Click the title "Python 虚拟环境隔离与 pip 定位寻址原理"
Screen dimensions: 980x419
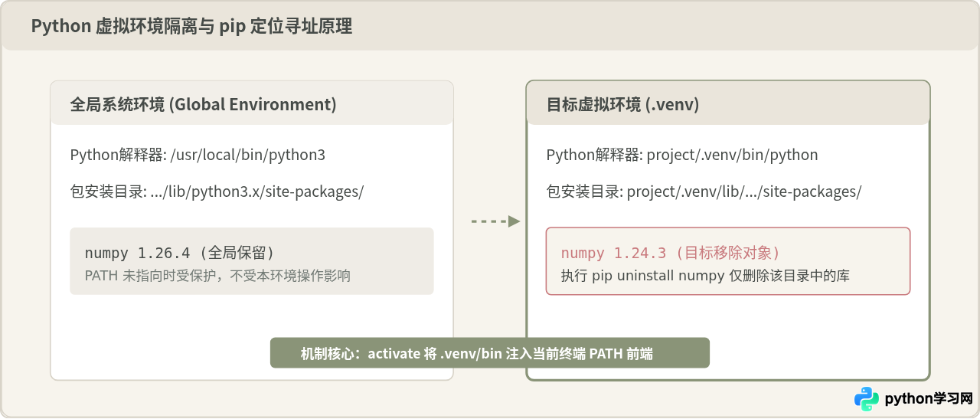[x=191, y=26]
